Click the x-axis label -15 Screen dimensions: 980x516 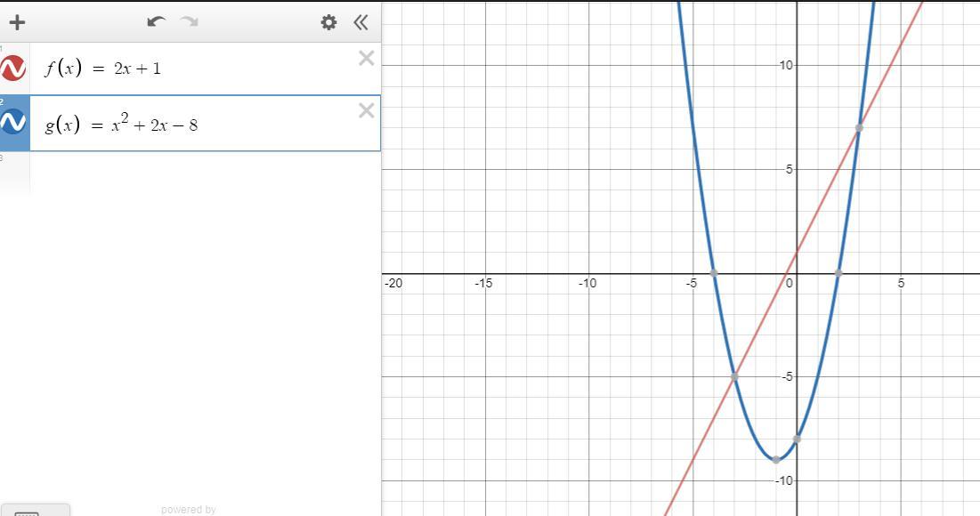(483, 283)
